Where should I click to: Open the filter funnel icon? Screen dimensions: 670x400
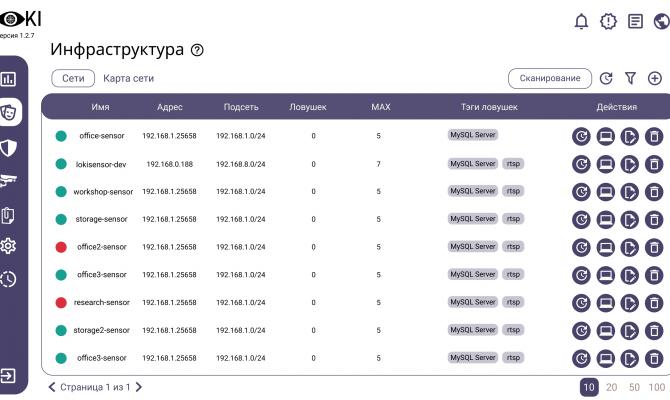pyautogui.click(x=630, y=78)
